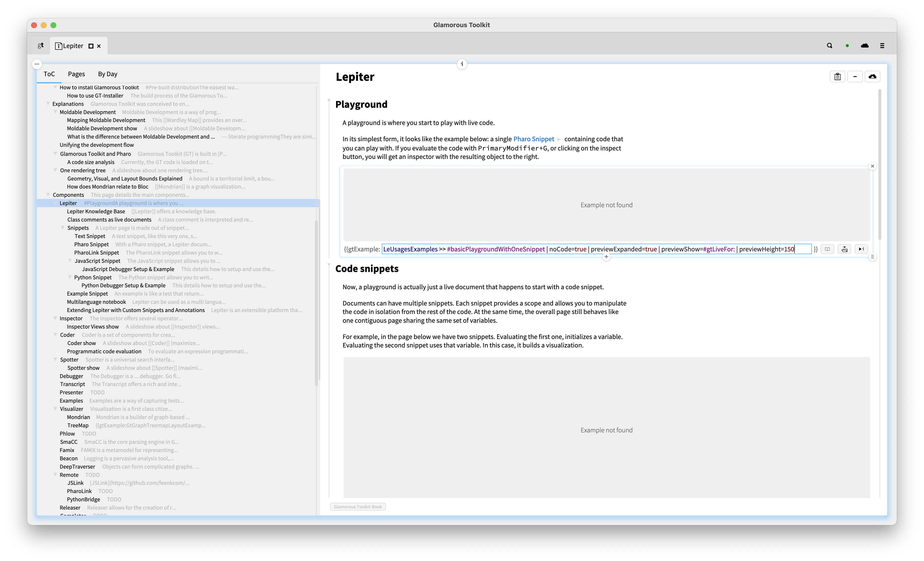Switch to the By Day tab
The height and width of the screenshot is (561, 924).
pyautogui.click(x=107, y=74)
